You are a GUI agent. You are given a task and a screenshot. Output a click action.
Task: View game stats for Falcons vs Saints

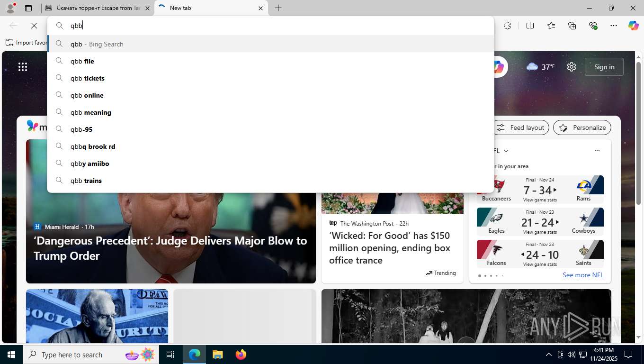tap(540, 264)
